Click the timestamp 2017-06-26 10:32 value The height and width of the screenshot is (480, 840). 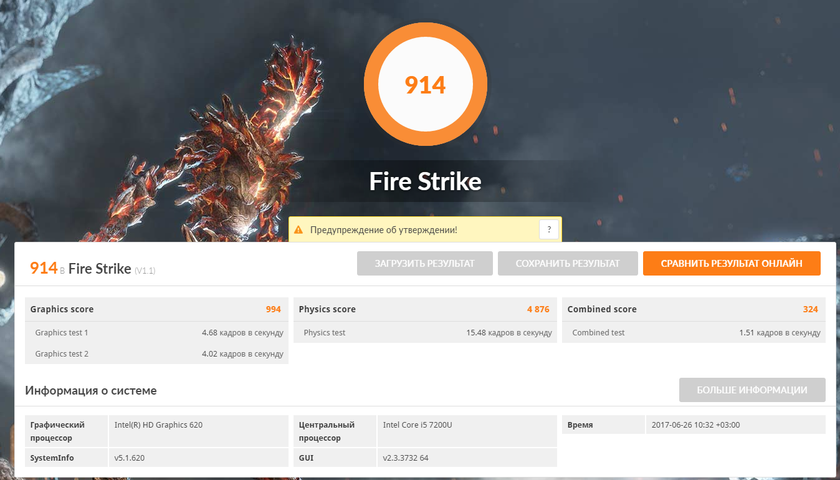(694, 425)
